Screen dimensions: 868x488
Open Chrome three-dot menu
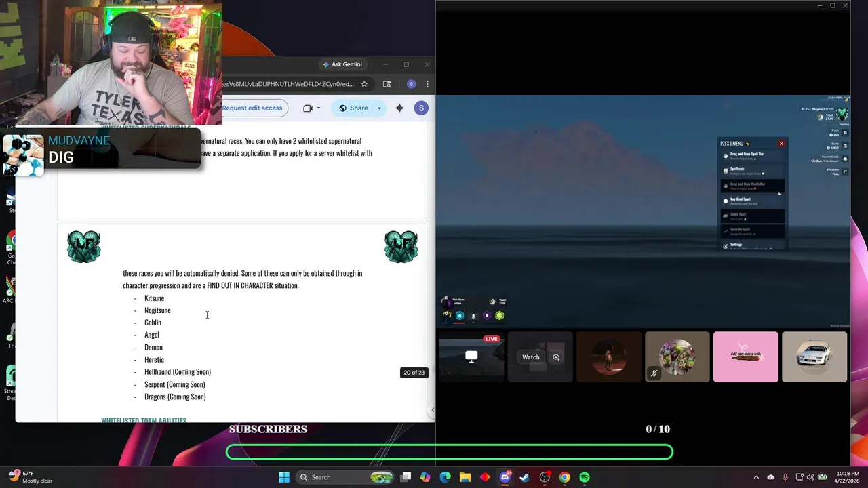tap(427, 84)
